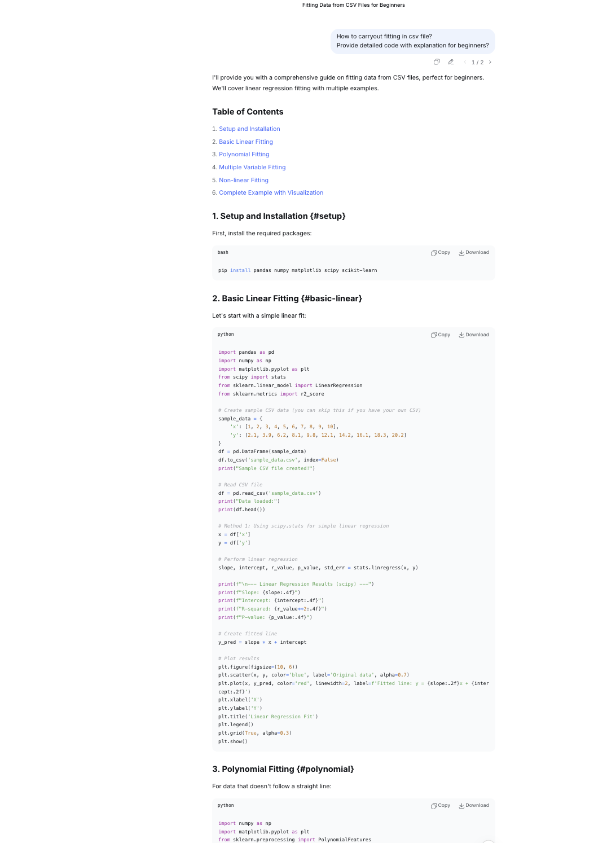Go to previous message version
616x843 pixels.
[x=465, y=62]
